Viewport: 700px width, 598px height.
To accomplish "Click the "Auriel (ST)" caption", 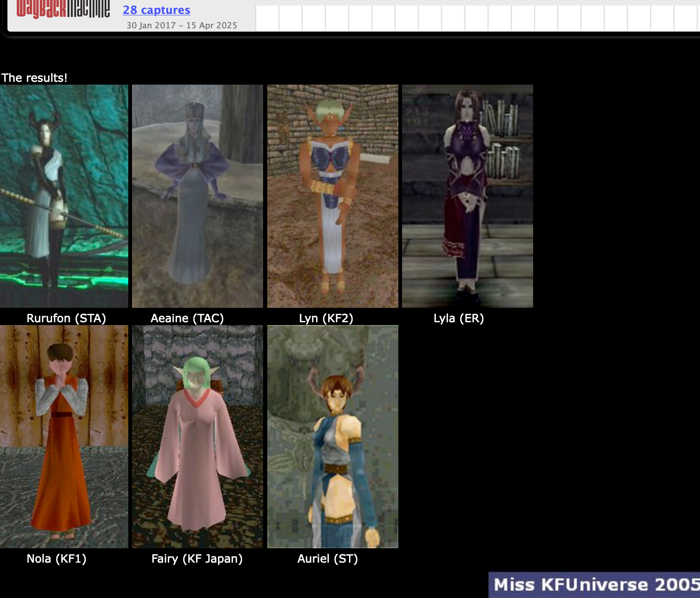I will (x=328, y=559).
